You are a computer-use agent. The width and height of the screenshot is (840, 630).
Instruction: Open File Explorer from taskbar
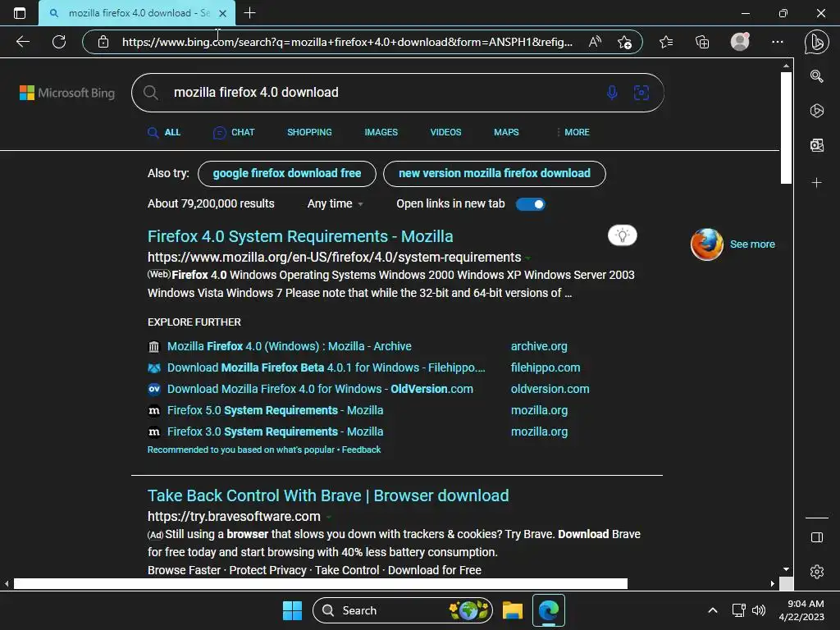point(512,610)
